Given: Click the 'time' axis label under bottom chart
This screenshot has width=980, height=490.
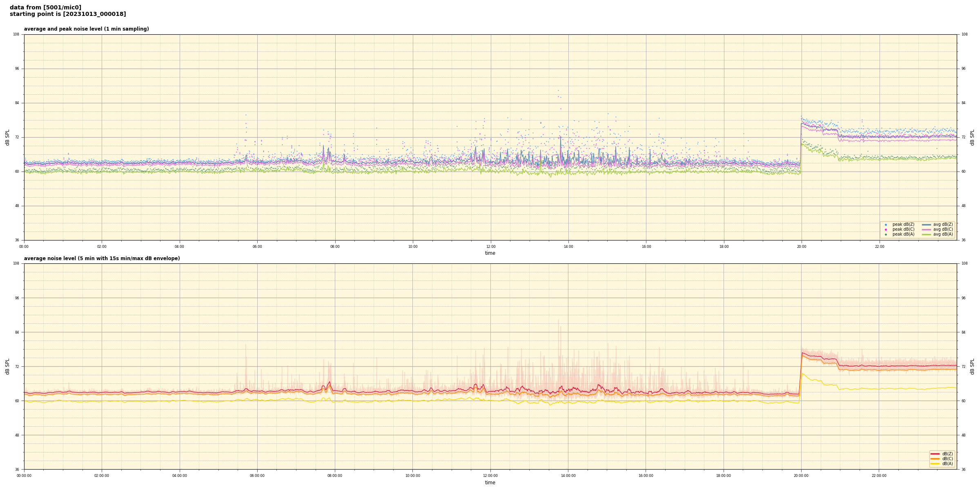Looking at the screenshot, I should coord(490,483).
